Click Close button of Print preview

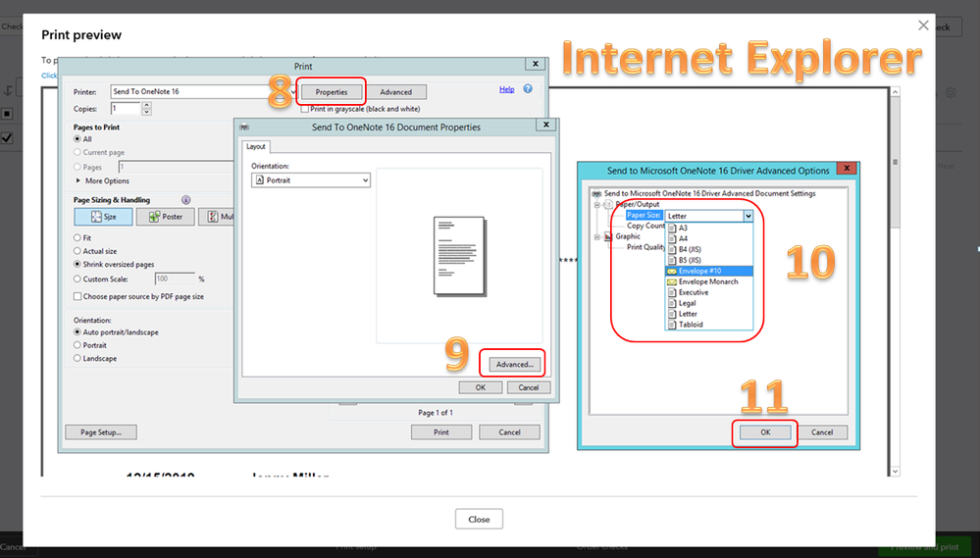point(479,519)
